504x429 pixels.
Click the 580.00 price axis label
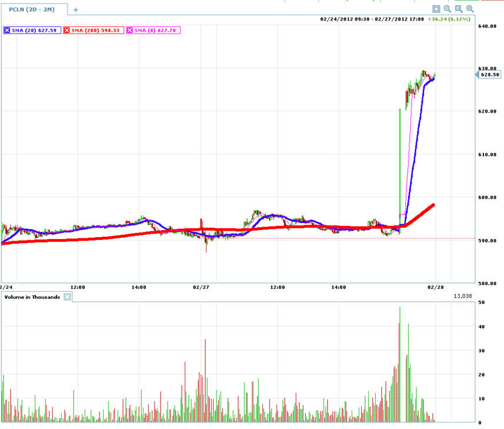[488, 283]
